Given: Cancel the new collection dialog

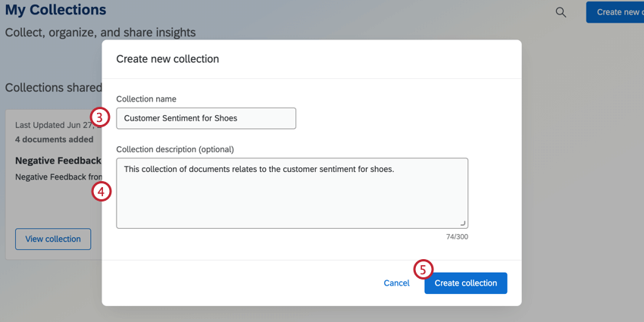Looking at the screenshot, I should (396, 283).
